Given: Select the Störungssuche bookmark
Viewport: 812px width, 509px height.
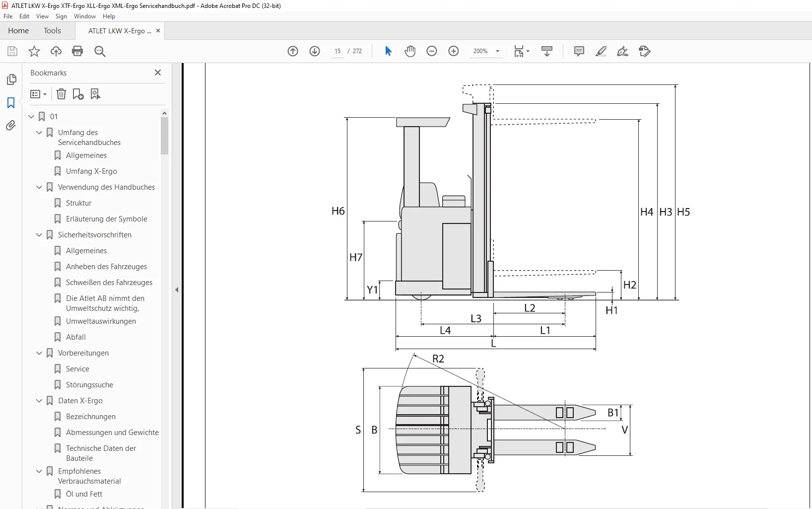Looking at the screenshot, I should 89,385.
